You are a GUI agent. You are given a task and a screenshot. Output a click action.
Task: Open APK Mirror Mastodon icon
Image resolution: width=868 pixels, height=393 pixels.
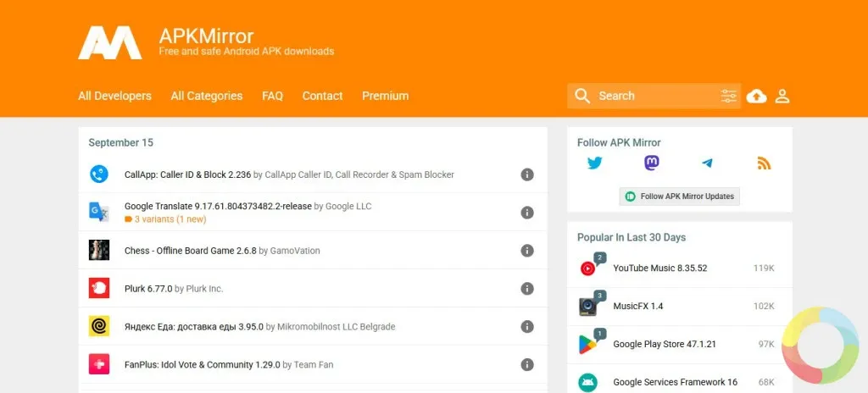pyautogui.click(x=652, y=163)
